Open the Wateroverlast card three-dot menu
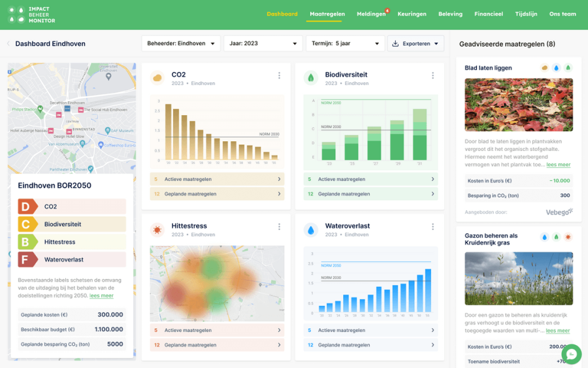The width and height of the screenshot is (588, 368). tap(433, 227)
